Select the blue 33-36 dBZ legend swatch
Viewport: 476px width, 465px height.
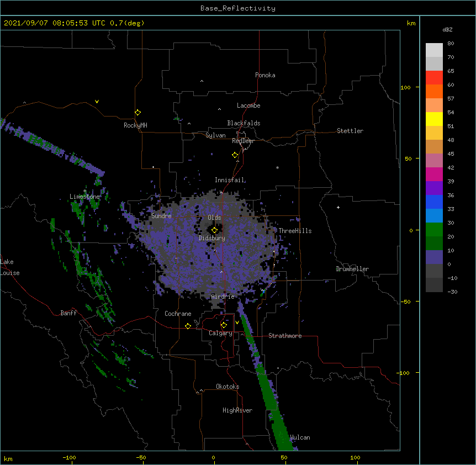(x=434, y=202)
